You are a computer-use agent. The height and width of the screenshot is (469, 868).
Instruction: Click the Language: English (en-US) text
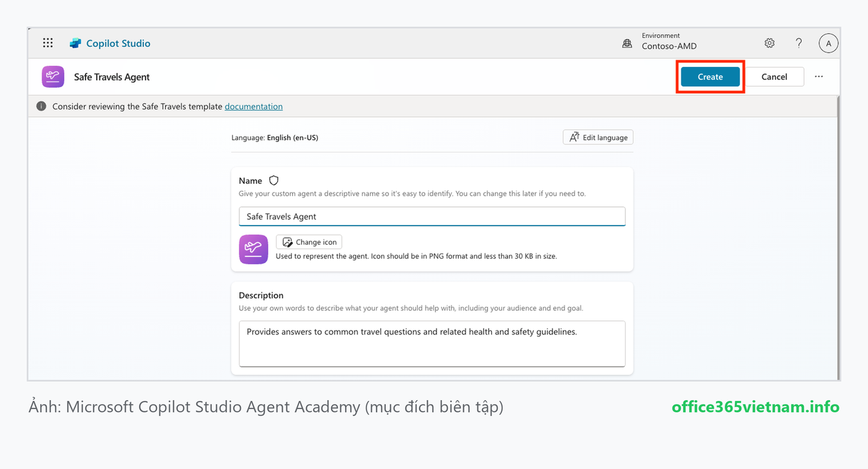pos(275,138)
